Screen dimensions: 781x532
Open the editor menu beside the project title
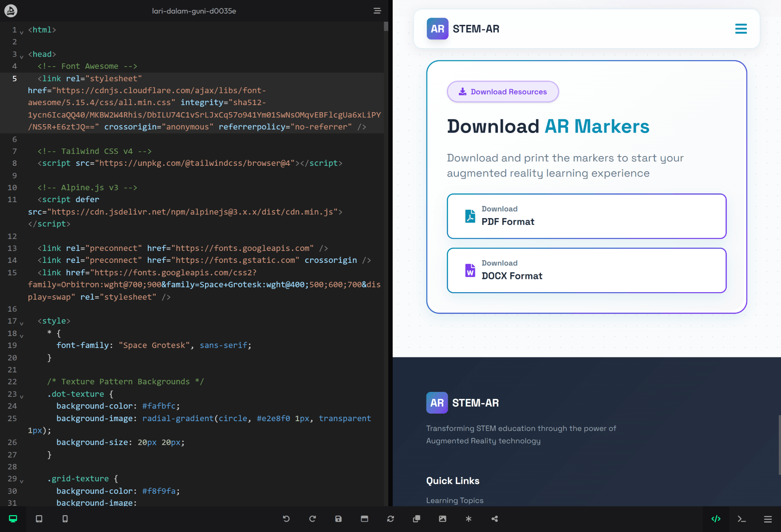click(377, 11)
